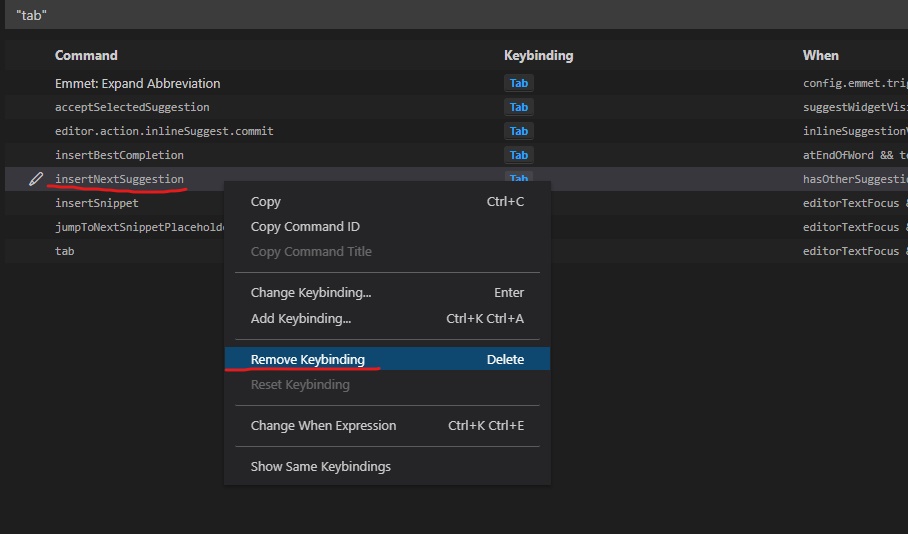Click the when-expression cell of insertSnippet
The image size is (908, 534).
(x=855, y=203)
